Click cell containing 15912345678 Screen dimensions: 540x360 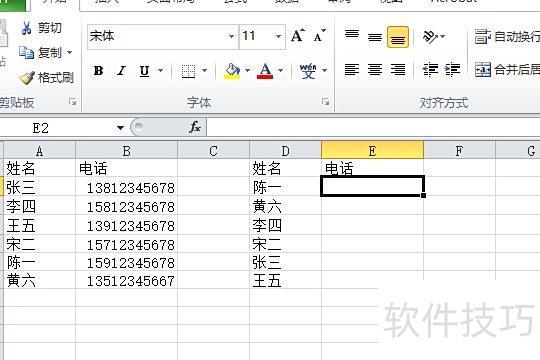point(126,263)
